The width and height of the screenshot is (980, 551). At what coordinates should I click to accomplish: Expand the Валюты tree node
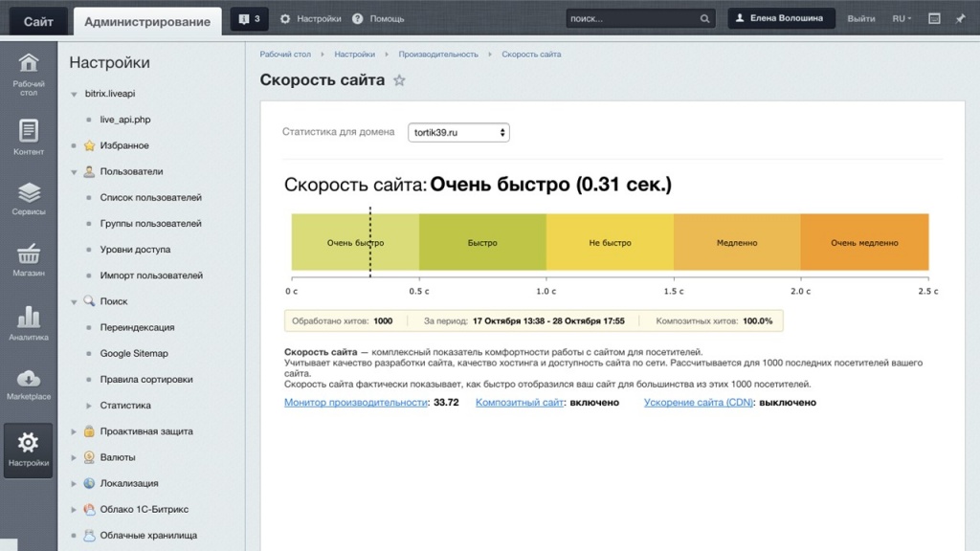pyautogui.click(x=74, y=458)
